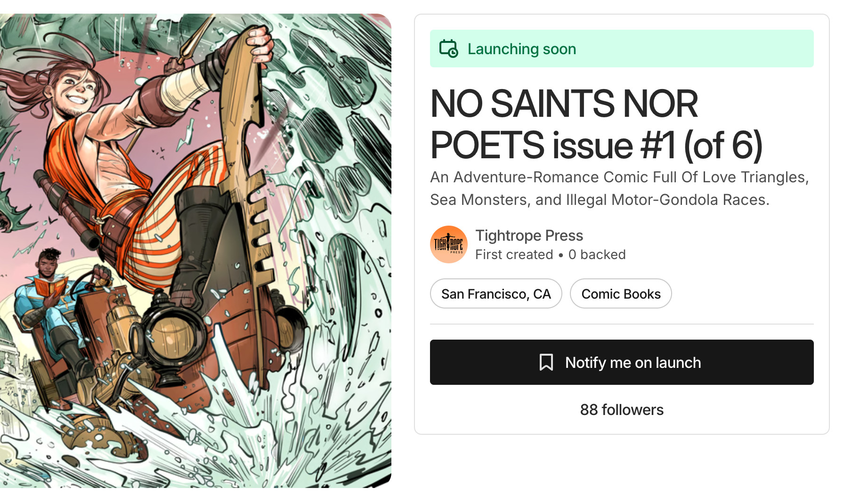Image resolution: width=860 pixels, height=504 pixels.
Task: Select the Comic Books category tag
Action: coord(621,294)
